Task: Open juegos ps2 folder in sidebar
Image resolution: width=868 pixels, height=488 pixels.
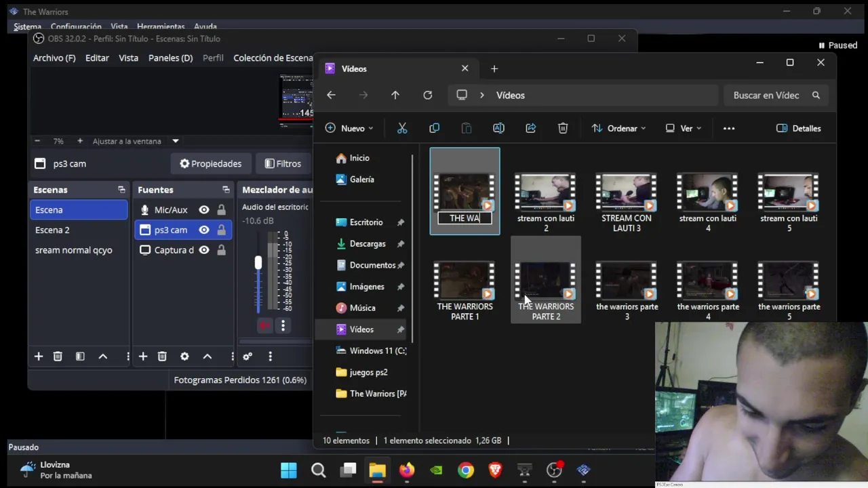Action: (x=368, y=372)
